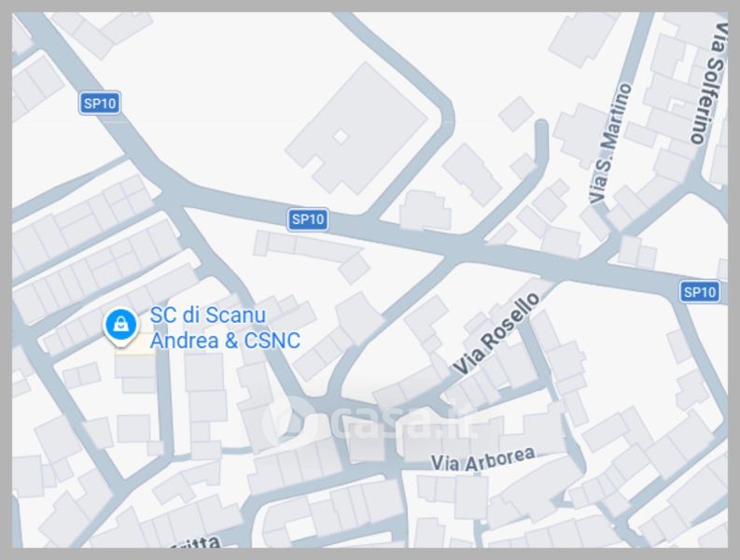The width and height of the screenshot is (740, 560).
Task: Click the Via Rosello street label
Action: [x=496, y=333]
